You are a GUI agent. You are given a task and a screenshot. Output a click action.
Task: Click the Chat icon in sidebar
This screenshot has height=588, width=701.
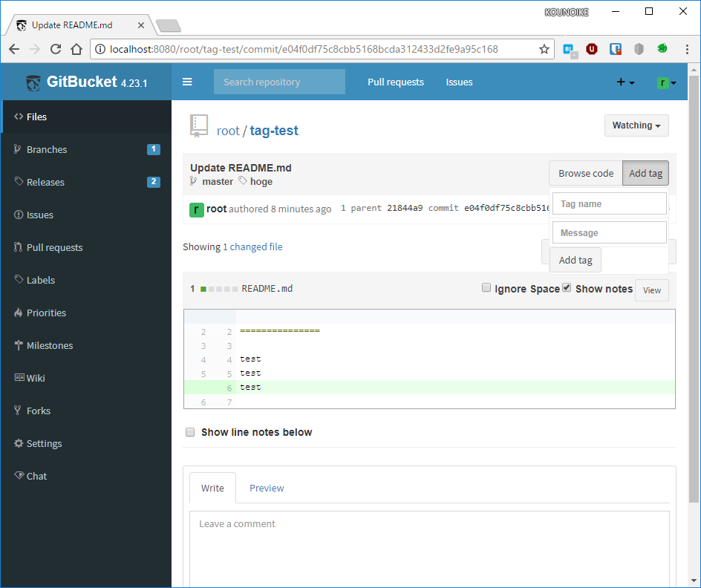19,475
